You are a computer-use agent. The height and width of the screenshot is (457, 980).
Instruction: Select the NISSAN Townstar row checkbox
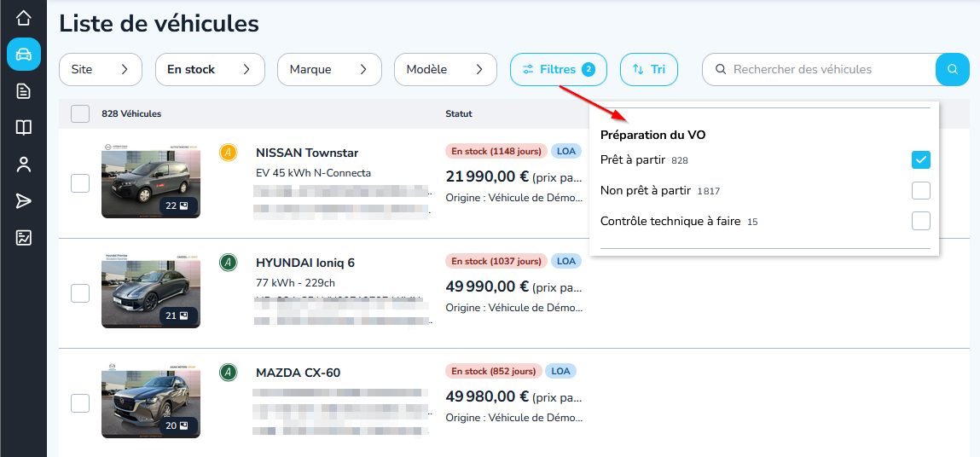[x=80, y=183]
